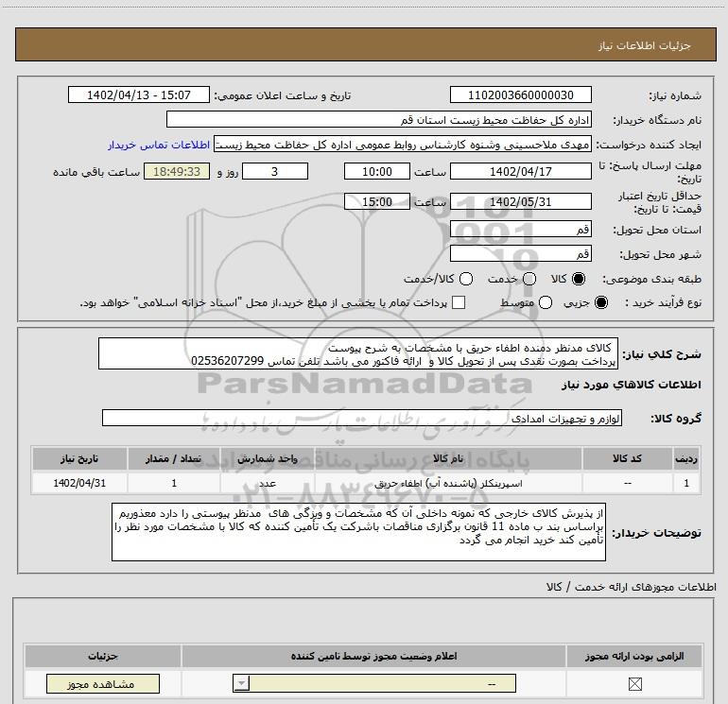Click the مشاهده مجوز button
The width and height of the screenshot is (728, 704).
pos(103,684)
